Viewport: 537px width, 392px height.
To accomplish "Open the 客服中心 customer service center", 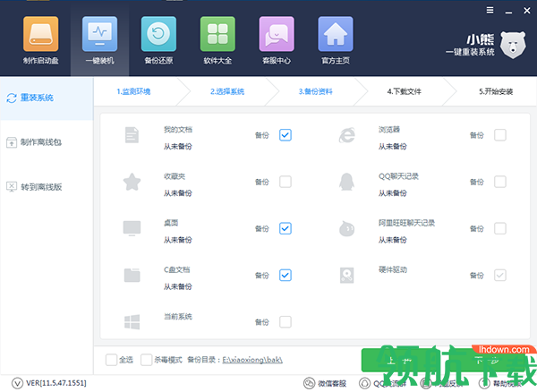I will click(x=277, y=40).
